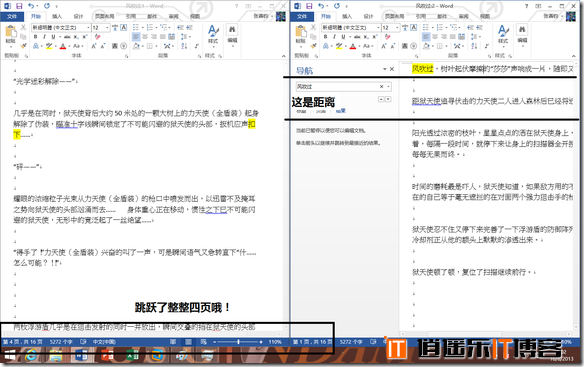Image resolution: width=584 pixels, height=367 pixels.
Task: Clear all formatting in left Word window
Action: tap(98, 37)
